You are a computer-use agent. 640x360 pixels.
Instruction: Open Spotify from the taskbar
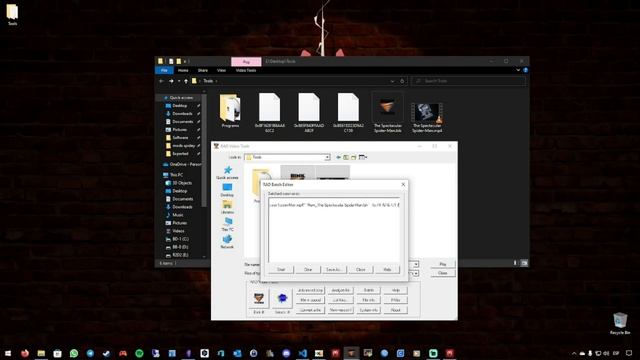pos(139,353)
